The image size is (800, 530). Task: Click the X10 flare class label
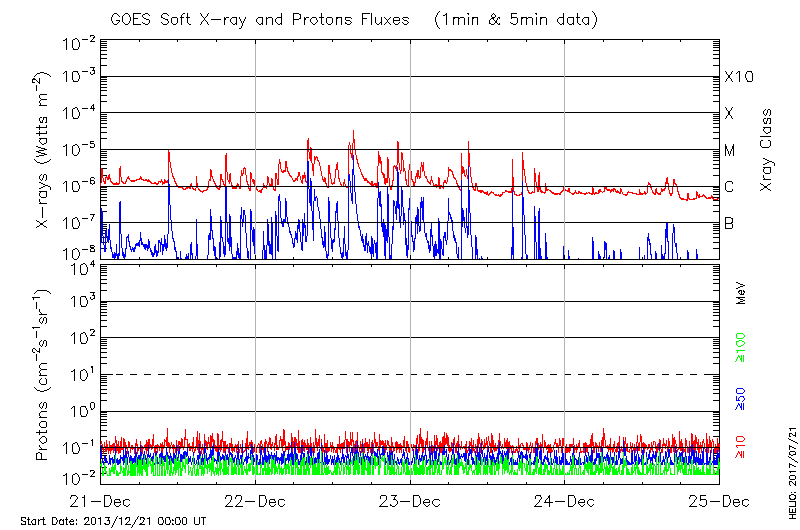[x=738, y=77]
